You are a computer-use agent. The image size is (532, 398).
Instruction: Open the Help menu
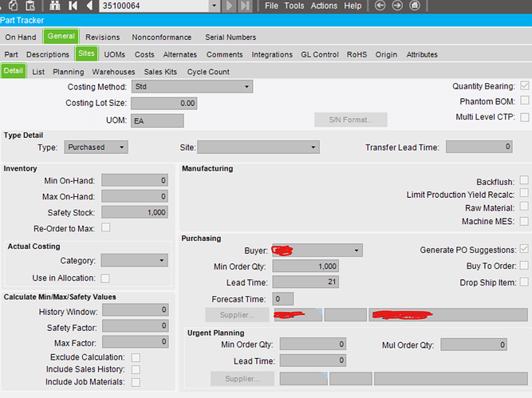click(x=353, y=6)
